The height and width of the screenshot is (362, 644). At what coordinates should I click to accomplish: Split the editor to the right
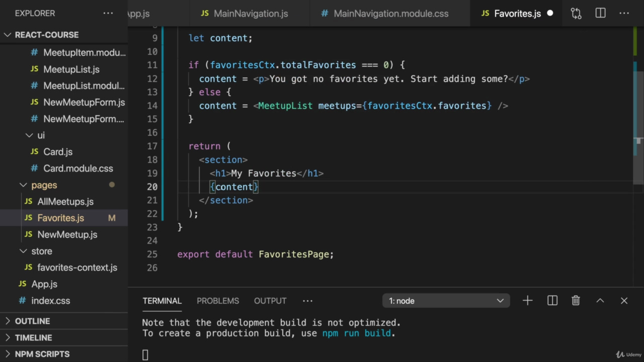[600, 14]
